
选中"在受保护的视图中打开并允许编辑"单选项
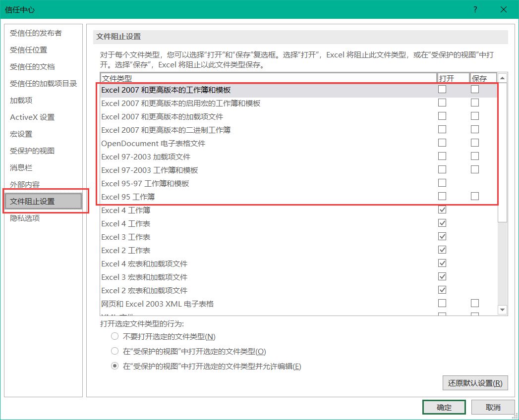click(x=115, y=366)
